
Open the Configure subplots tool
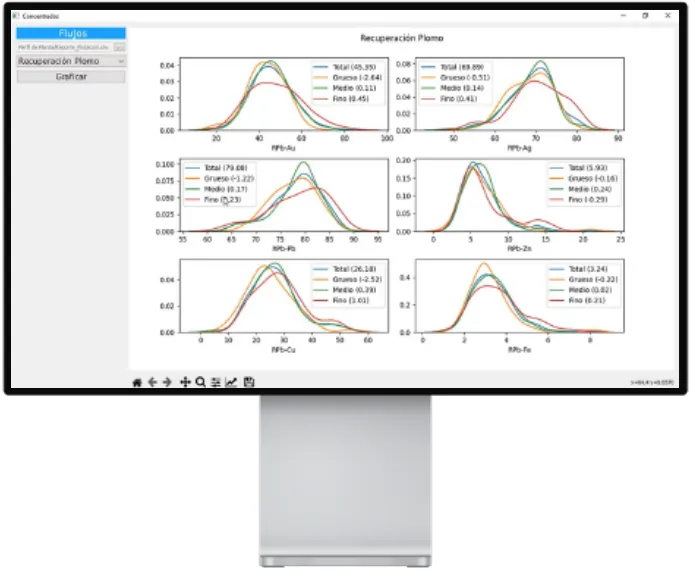pyautogui.click(x=215, y=381)
